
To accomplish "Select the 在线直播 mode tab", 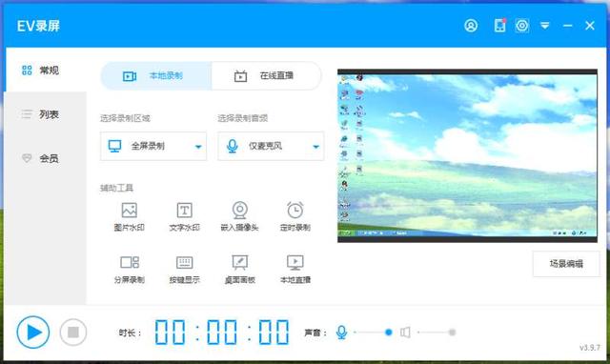I will point(267,76).
